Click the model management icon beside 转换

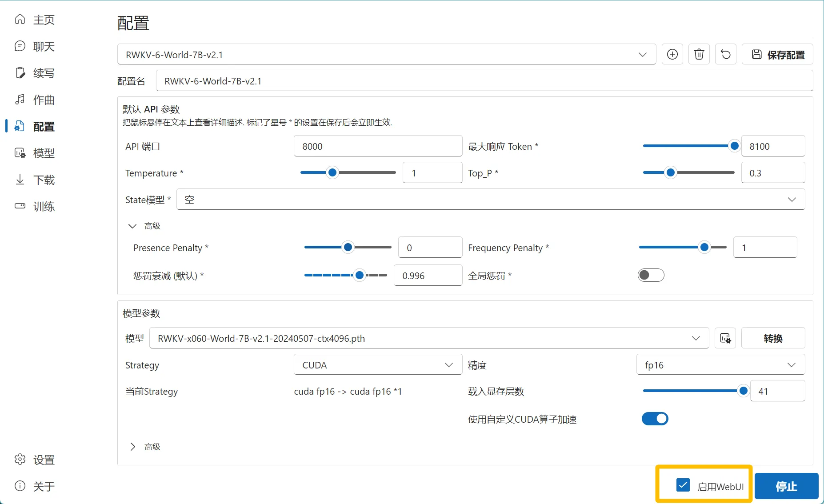pyautogui.click(x=725, y=338)
